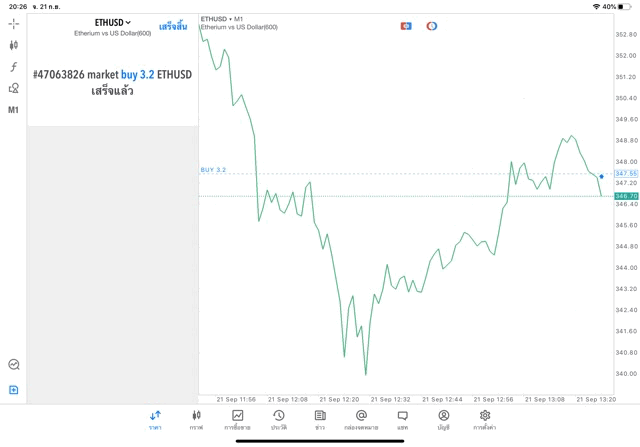Open the ข่าว (News) tab

pos(320,420)
